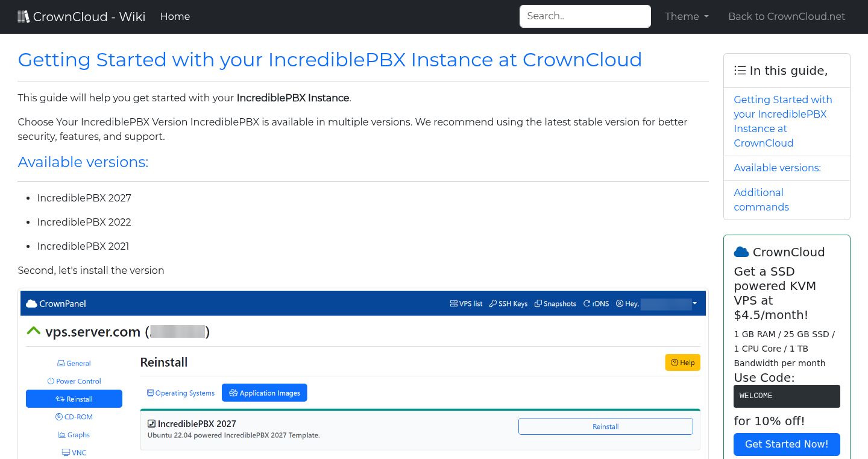The width and height of the screenshot is (868, 459).
Task: Collapse the vps.server.com section with the chevron
Action: [33, 330]
